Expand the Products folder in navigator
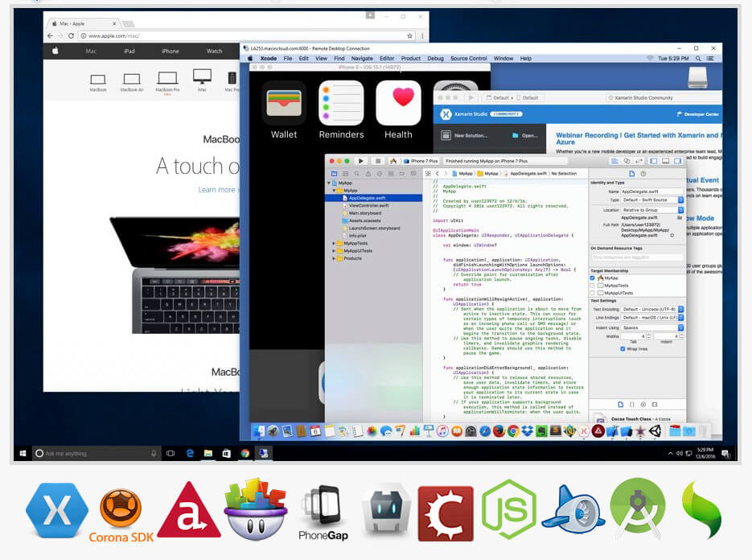The width and height of the screenshot is (752, 560). pos(334,258)
